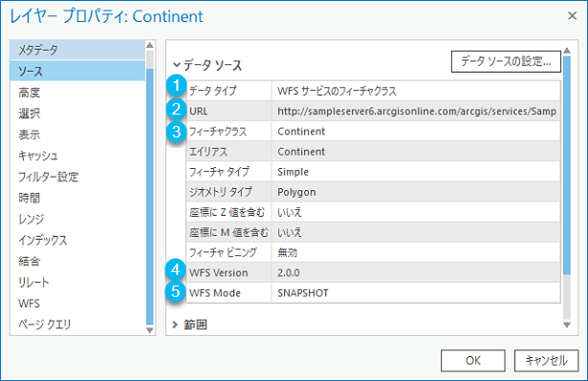Click sidebar scrollbar up arrow
Viewport: 588px width, 381px height.
coord(149,45)
